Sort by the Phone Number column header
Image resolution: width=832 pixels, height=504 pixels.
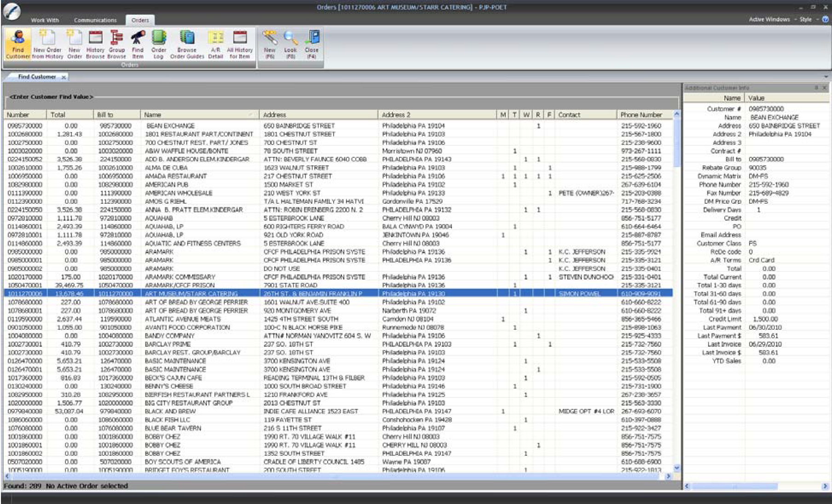pos(644,115)
